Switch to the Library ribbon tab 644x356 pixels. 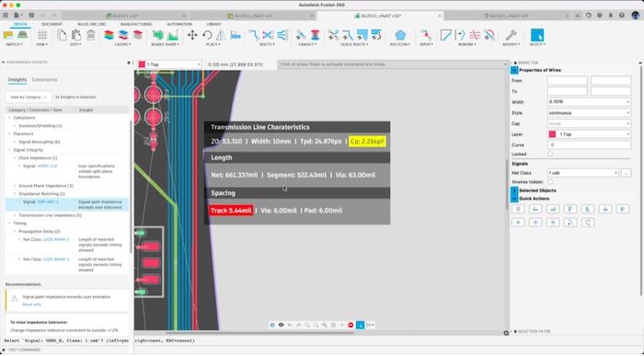(x=213, y=24)
